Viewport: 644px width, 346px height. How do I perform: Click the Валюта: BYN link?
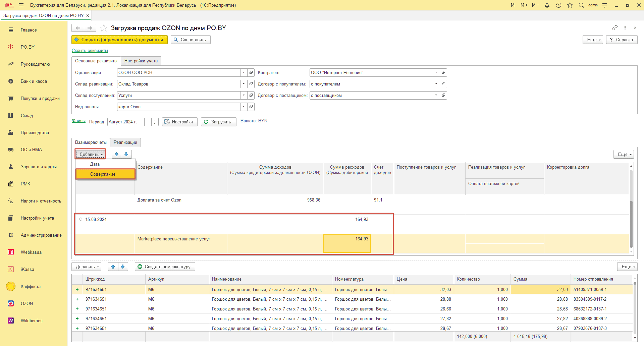point(254,121)
